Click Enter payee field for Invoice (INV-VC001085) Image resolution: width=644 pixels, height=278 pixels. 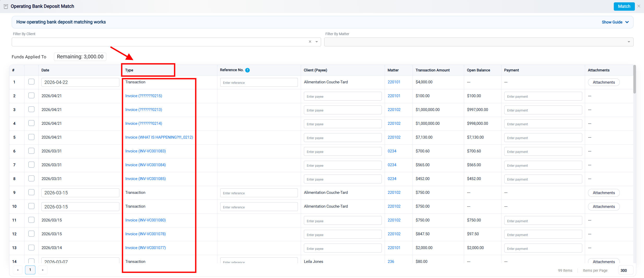click(x=342, y=179)
